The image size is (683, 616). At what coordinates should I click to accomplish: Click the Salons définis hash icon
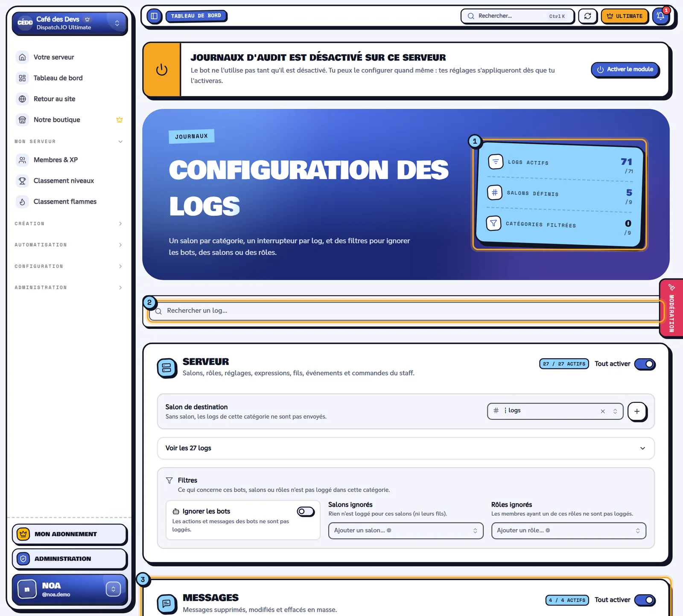495,192
